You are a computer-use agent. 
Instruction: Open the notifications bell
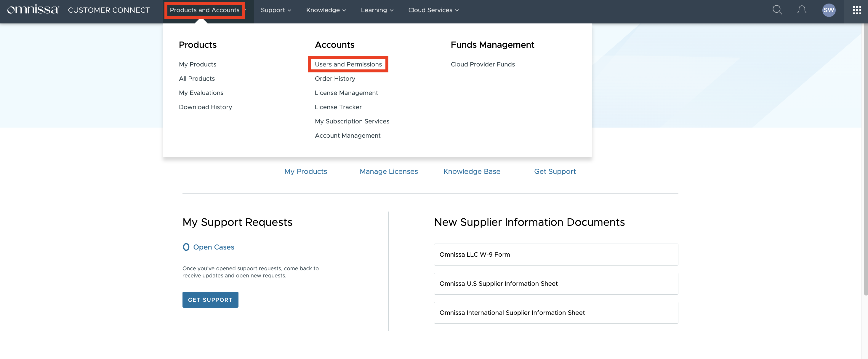(x=802, y=10)
